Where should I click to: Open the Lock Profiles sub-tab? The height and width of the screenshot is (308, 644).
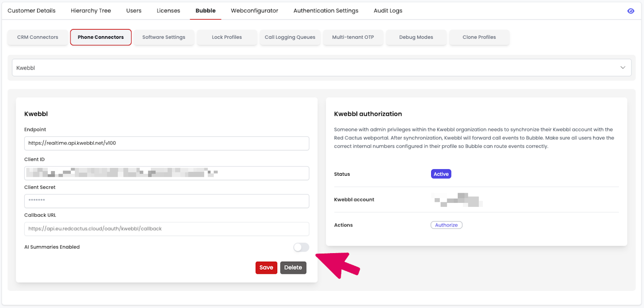(227, 37)
